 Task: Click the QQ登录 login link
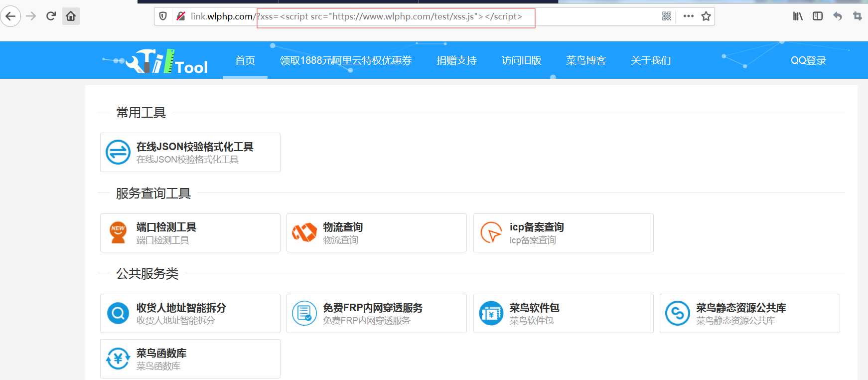pos(809,60)
